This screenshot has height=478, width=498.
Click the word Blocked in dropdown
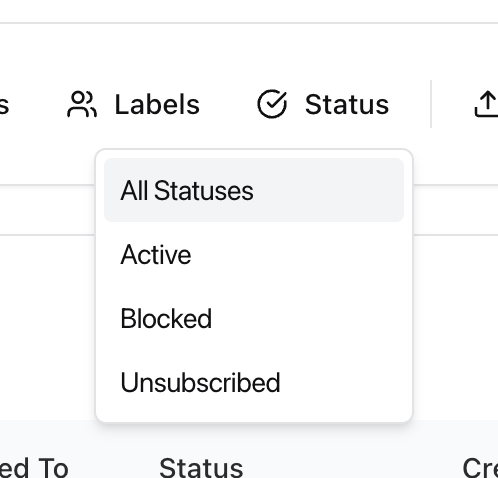point(166,318)
